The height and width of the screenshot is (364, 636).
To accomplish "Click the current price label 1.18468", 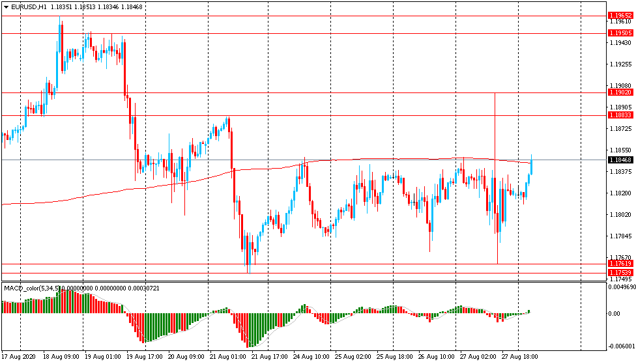I will (x=620, y=160).
